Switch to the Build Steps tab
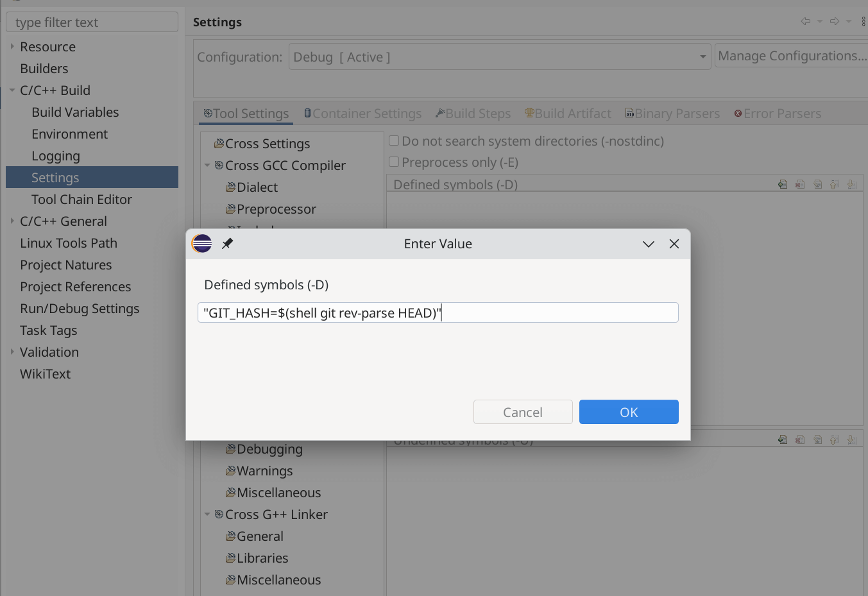The height and width of the screenshot is (596, 868). [x=473, y=113]
